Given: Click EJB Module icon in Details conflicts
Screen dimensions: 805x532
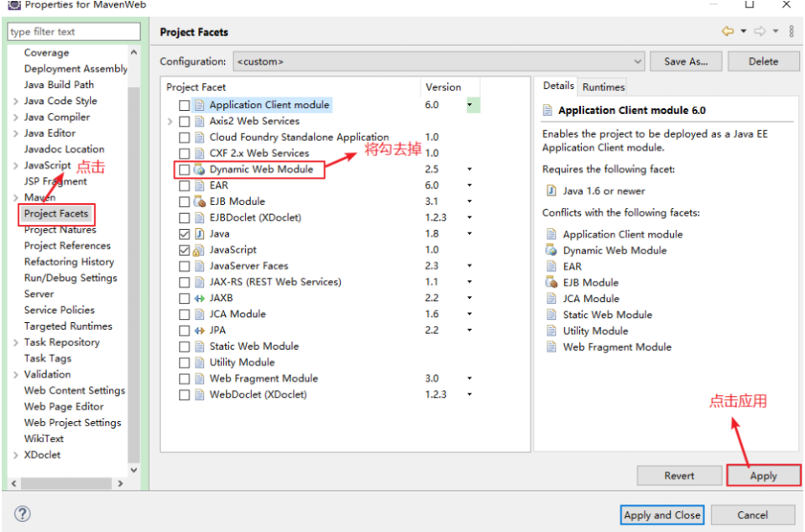Looking at the screenshot, I should [x=551, y=283].
